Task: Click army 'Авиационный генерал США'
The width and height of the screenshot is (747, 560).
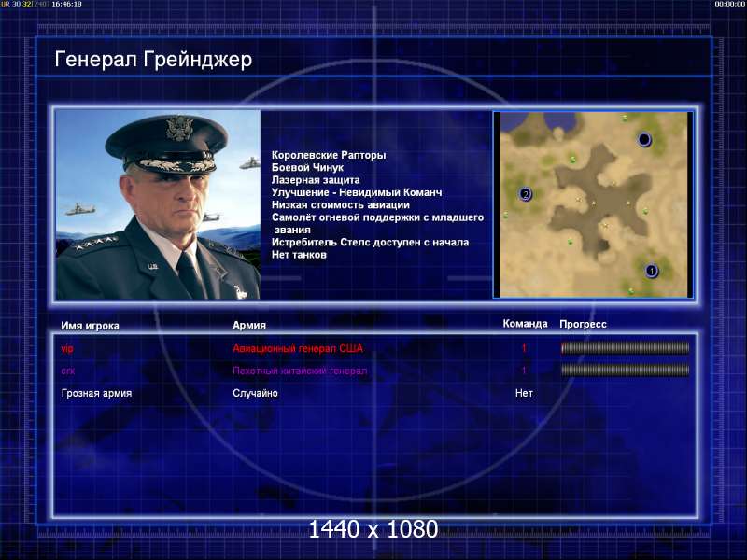Action: [x=298, y=348]
